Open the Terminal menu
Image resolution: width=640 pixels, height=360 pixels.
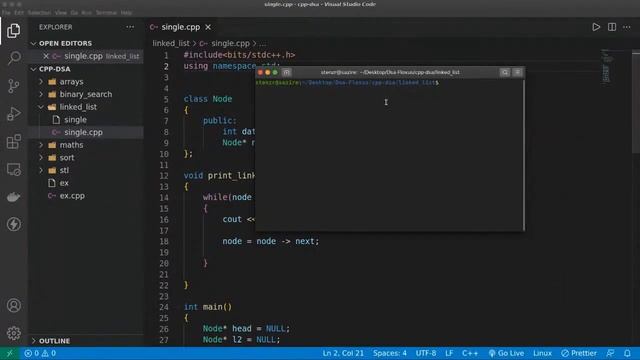click(106, 13)
